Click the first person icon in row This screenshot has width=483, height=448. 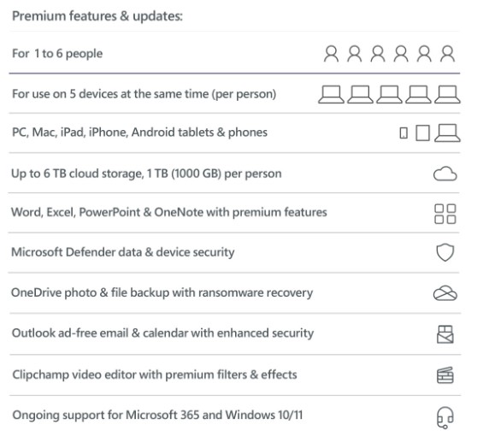[331, 54]
